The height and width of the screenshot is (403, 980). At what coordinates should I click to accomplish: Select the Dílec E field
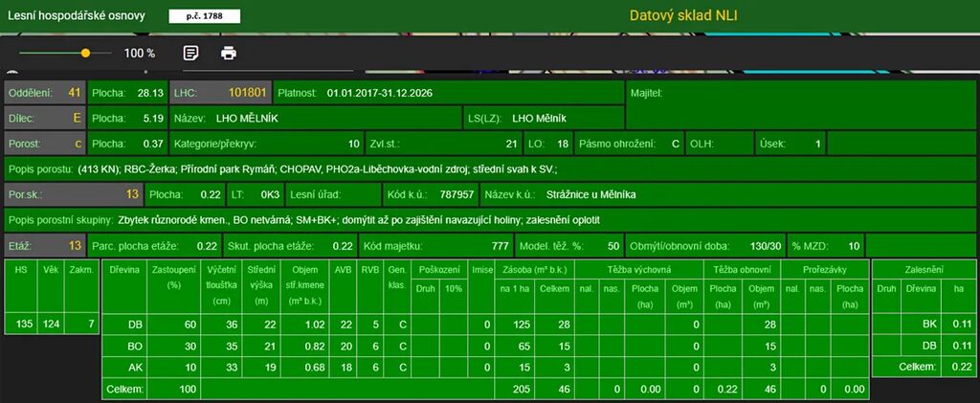45,119
